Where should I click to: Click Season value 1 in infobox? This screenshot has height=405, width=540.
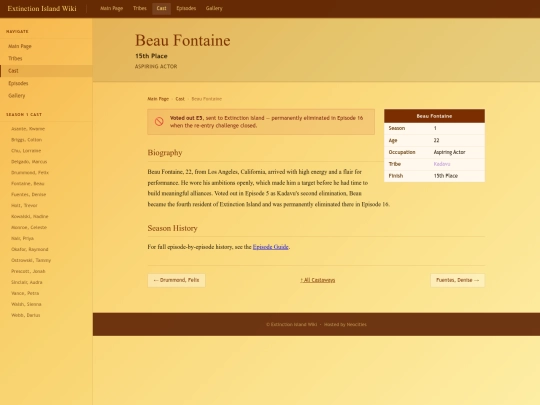tap(435, 128)
